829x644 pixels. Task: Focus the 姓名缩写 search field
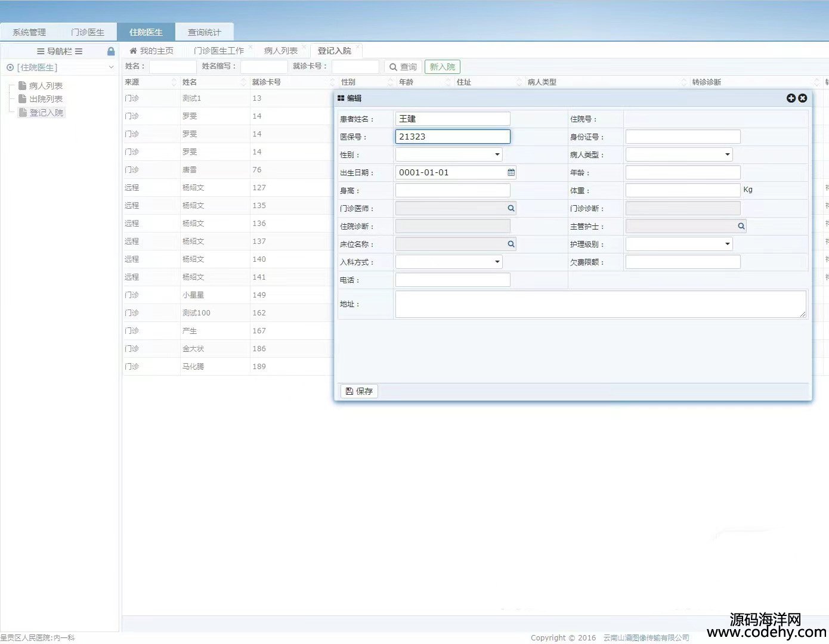[264, 67]
